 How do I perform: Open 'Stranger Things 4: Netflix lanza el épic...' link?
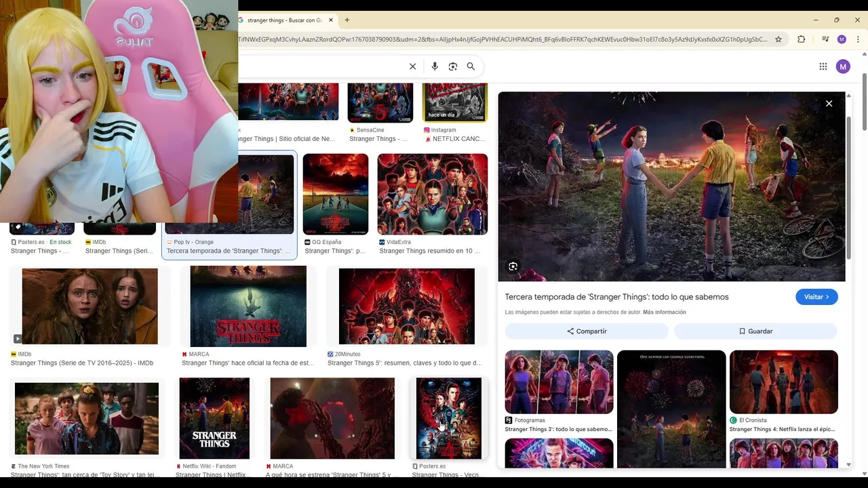point(782,429)
